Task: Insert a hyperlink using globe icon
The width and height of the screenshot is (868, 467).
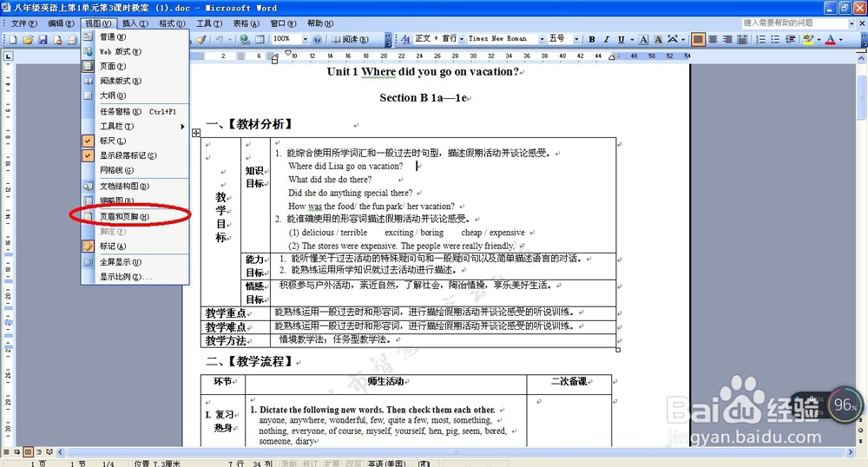Action: [x=244, y=39]
